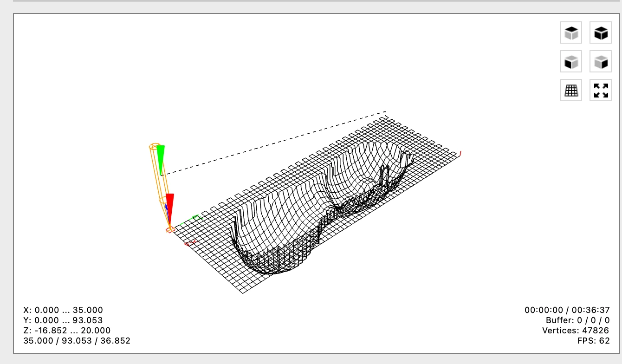This screenshot has width=622, height=364.
Task: Switch to the front view cube
Action: [x=571, y=61]
